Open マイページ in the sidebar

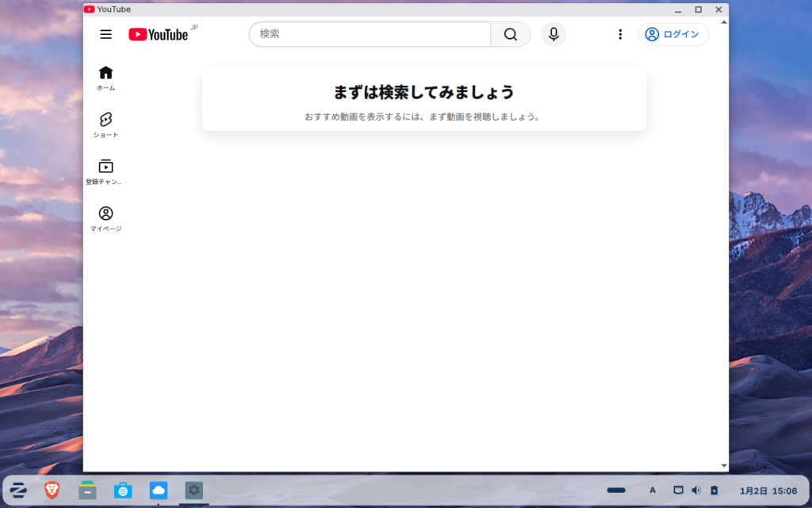(105, 218)
